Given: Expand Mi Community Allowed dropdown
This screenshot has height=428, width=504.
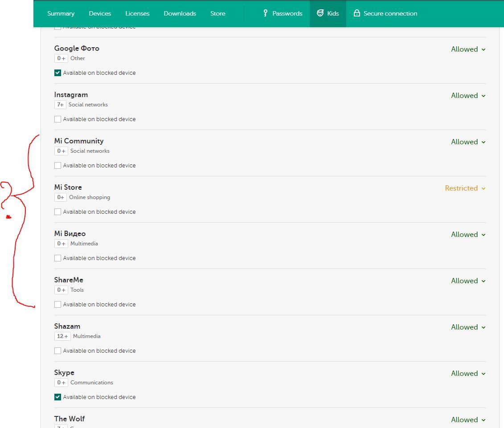Looking at the screenshot, I should click(x=468, y=142).
